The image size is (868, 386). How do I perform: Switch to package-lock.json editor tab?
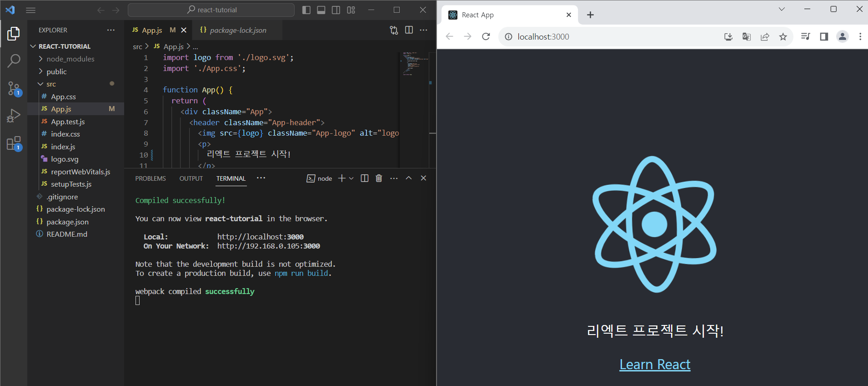[x=237, y=30]
